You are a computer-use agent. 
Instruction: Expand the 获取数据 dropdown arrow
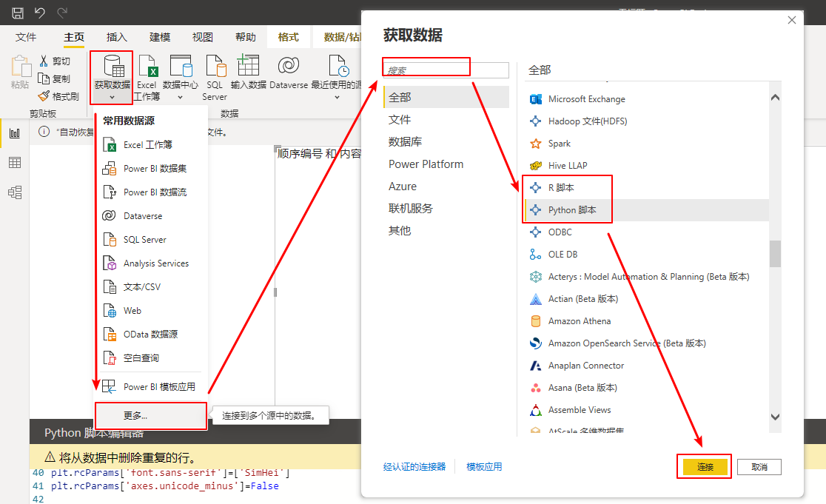click(112, 98)
